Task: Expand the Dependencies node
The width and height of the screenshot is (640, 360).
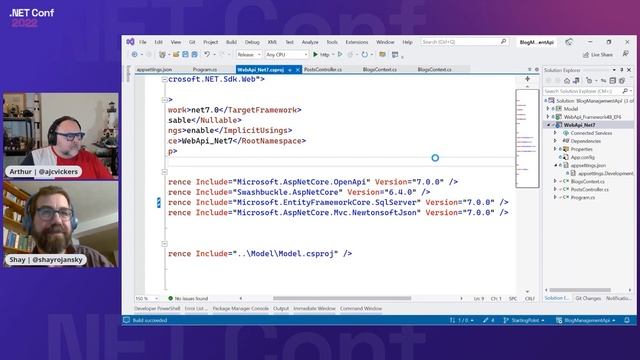Action: pyautogui.click(x=555, y=141)
